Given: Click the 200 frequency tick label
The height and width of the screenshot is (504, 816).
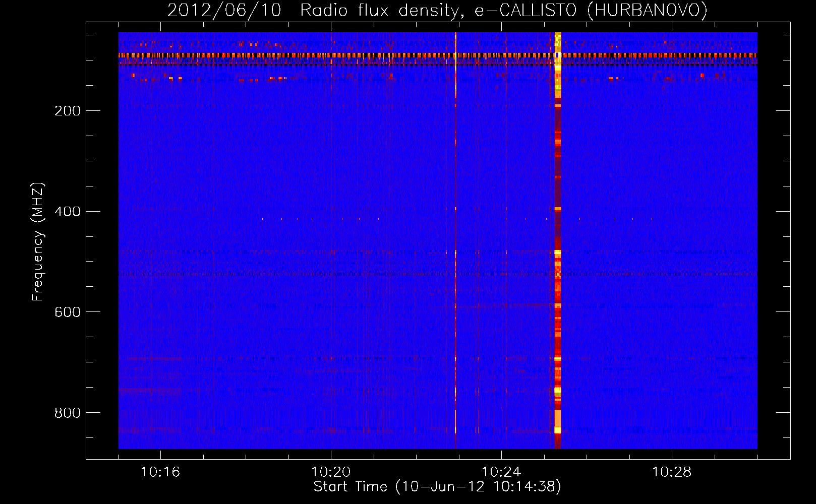Looking at the screenshot, I should [x=68, y=111].
